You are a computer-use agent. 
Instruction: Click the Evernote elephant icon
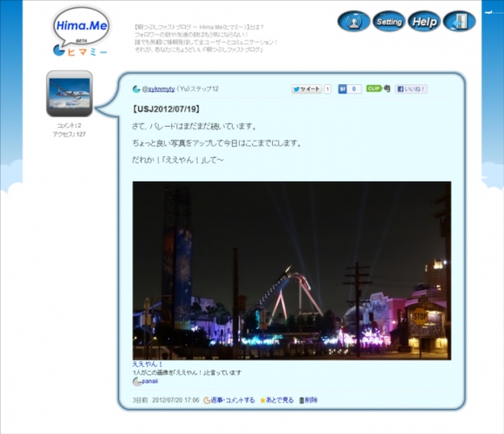tap(387, 89)
